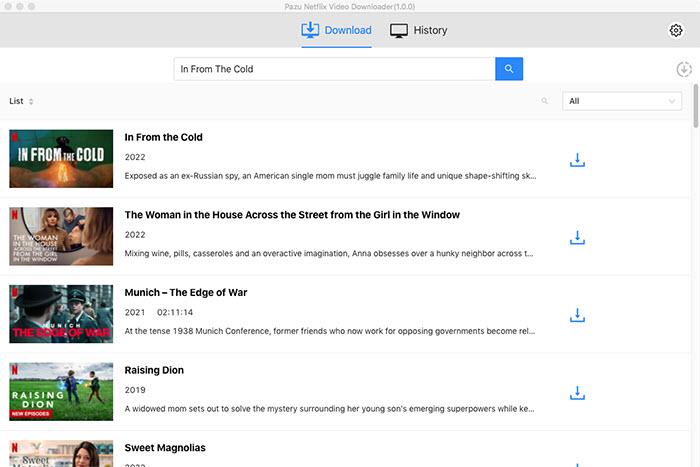Expand the All filter dropdown
Viewport: 700px width, 467px height.
621,101
